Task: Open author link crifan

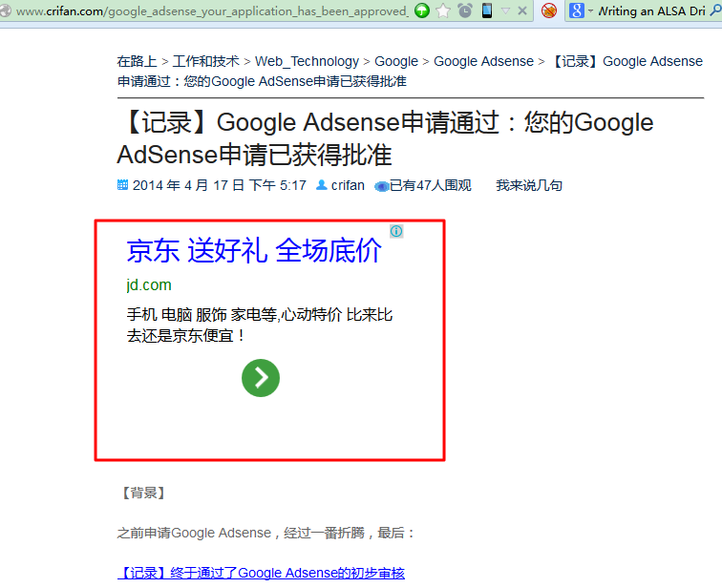Action: [x=348, y=185]
